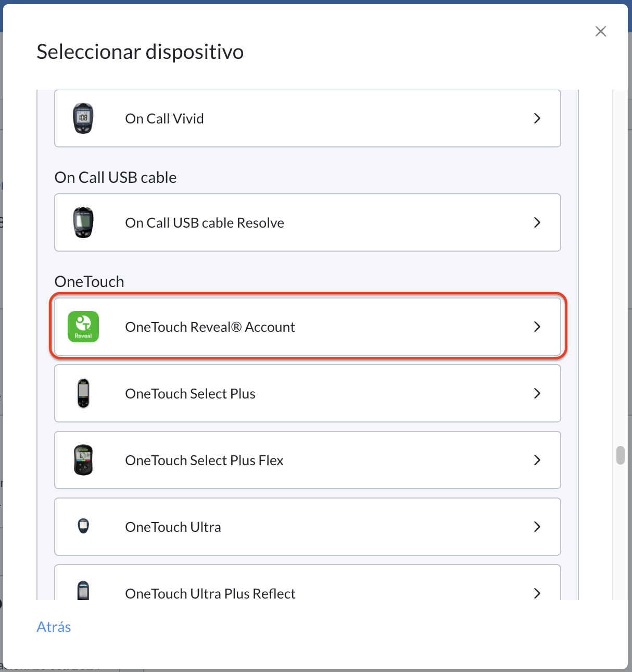Choose the OneTouch Ultra label
The width and height of the screenshot is (632, 672).
[173, 527]
